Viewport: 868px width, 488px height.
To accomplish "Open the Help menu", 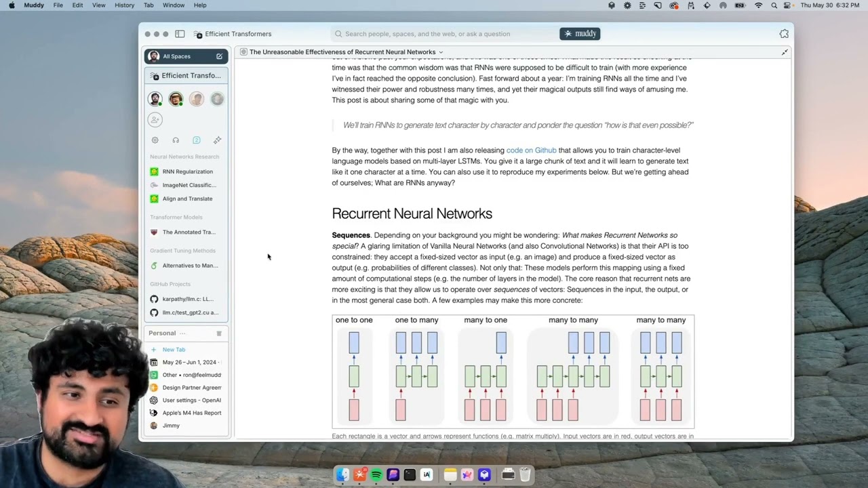I will 200,5.
